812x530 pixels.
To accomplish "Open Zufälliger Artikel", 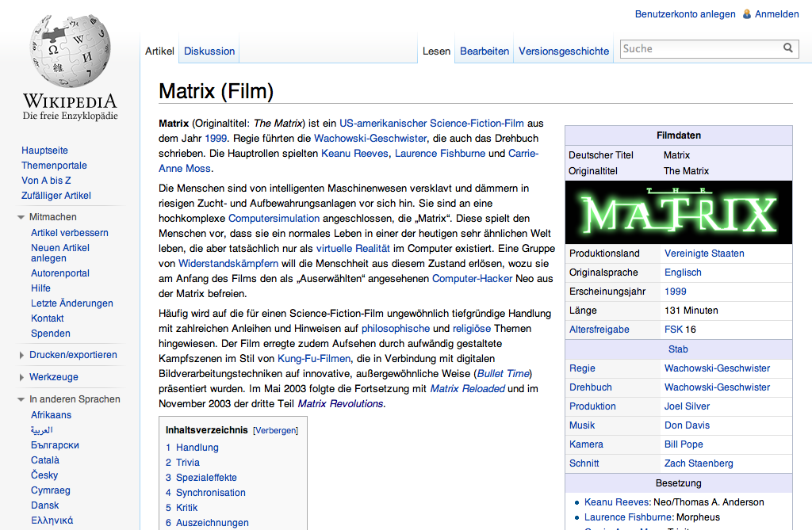I will pos(56,196).
